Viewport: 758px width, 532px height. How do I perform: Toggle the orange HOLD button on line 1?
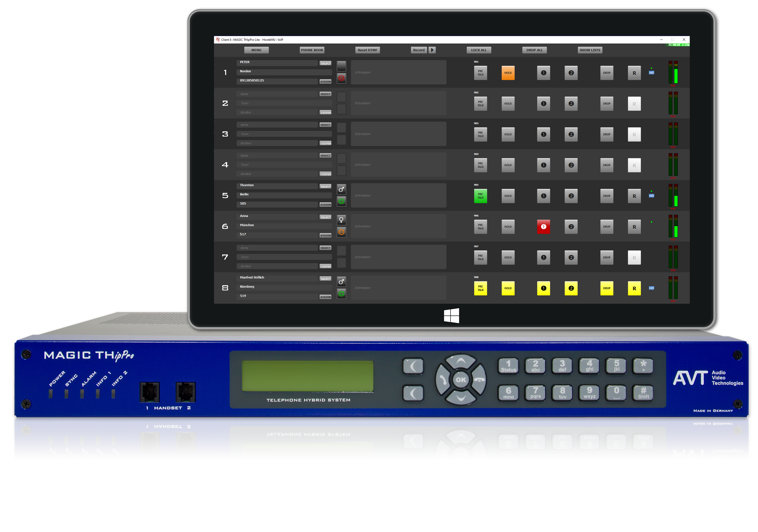(x=508, y=73)
